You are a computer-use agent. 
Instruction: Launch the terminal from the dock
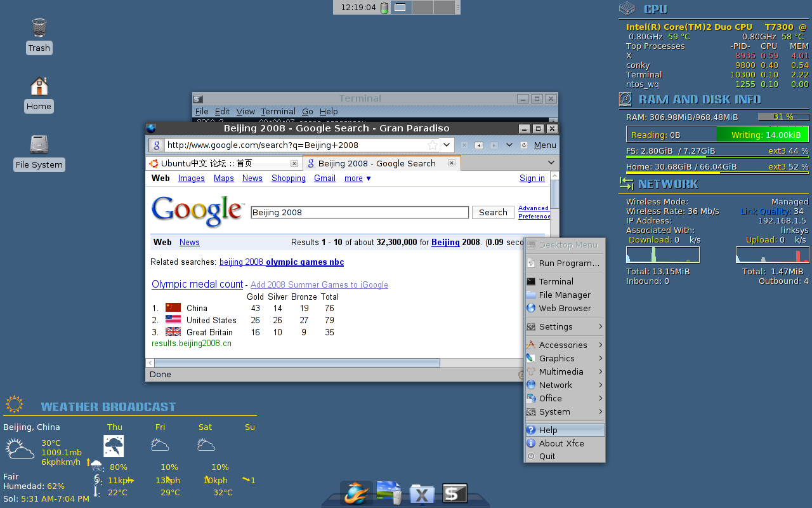click(454, 493)
